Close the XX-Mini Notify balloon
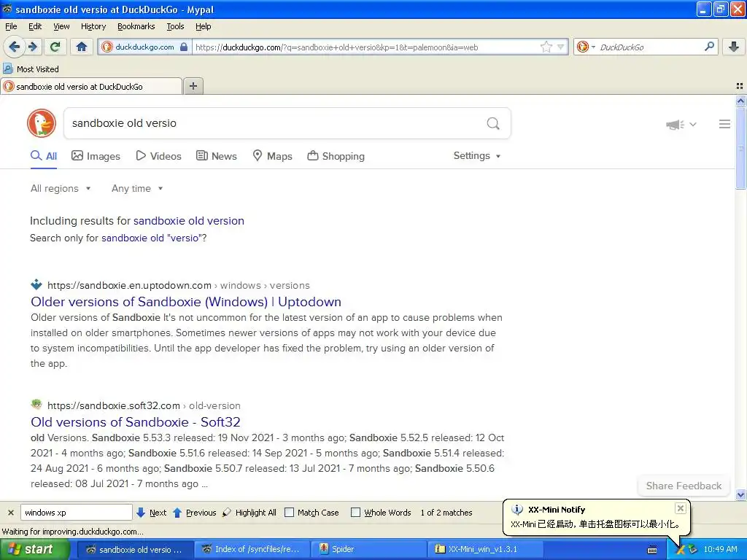The width and height of the screenshot is (747, 560). coord(681,508)
